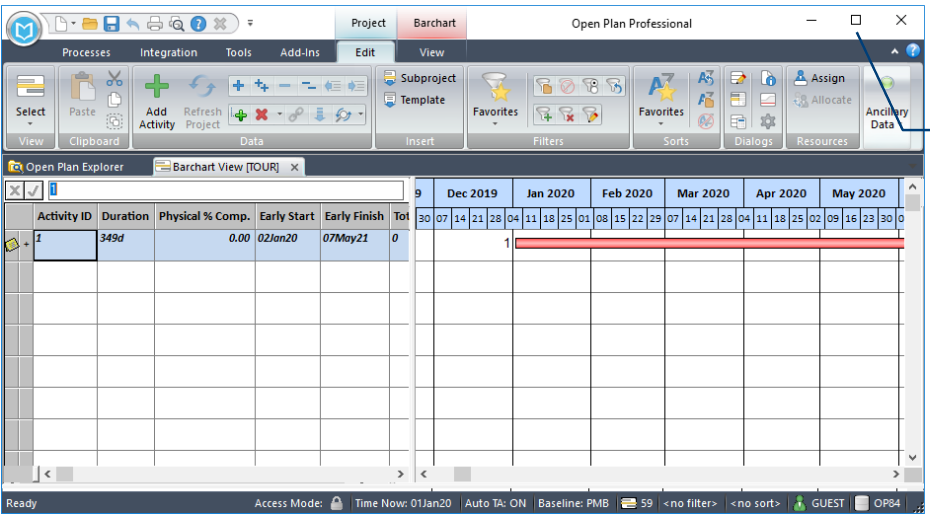Screen dimensions: 930x520
Task: Open the Add-Ins ribbon tab
Action: [300, 52]
